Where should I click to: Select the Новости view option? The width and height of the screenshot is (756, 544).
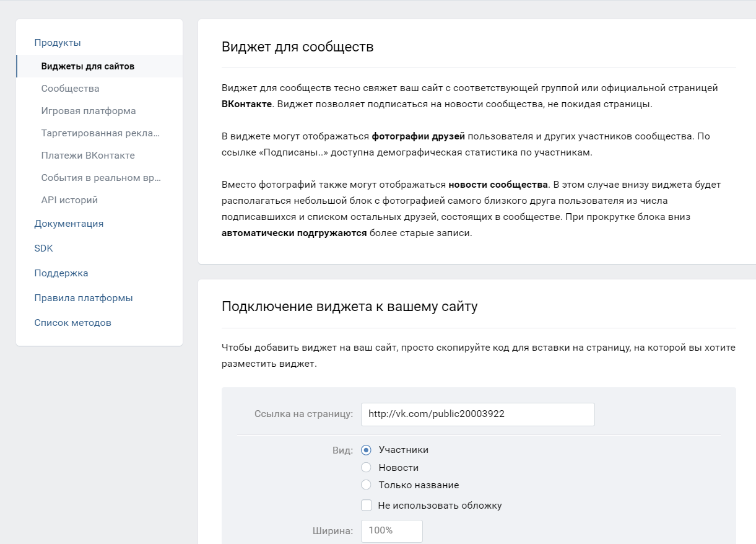click(x=366, y=468)
